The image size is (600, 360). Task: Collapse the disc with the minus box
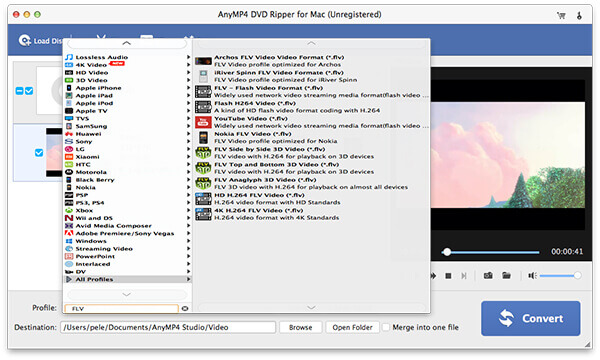[x=20, y=91]
